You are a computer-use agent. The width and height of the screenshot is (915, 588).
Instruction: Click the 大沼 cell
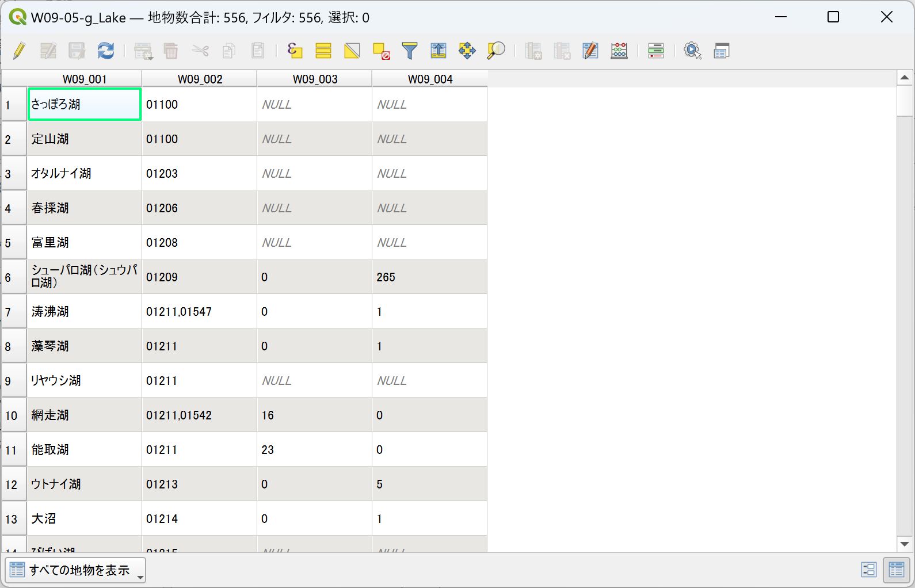85,518
